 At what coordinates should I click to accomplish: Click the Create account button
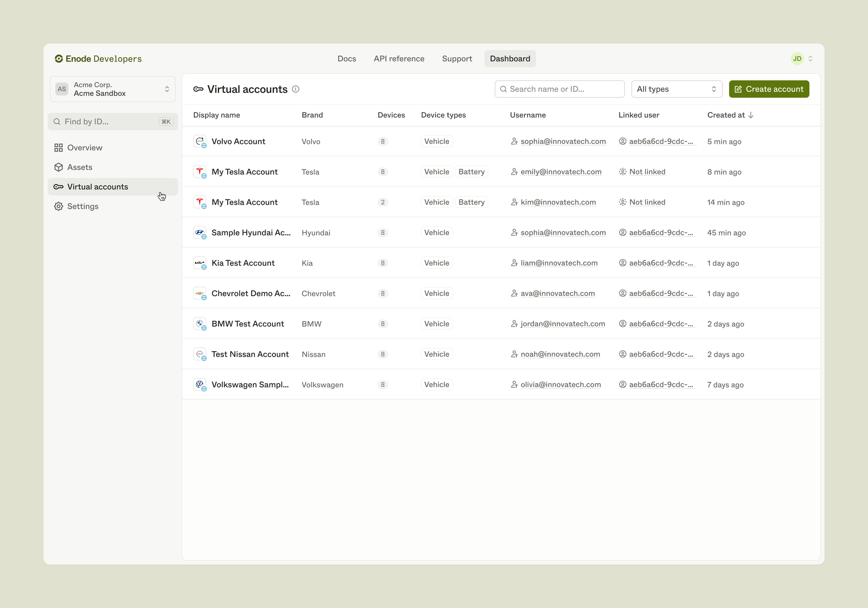click(x=769, y=89)
